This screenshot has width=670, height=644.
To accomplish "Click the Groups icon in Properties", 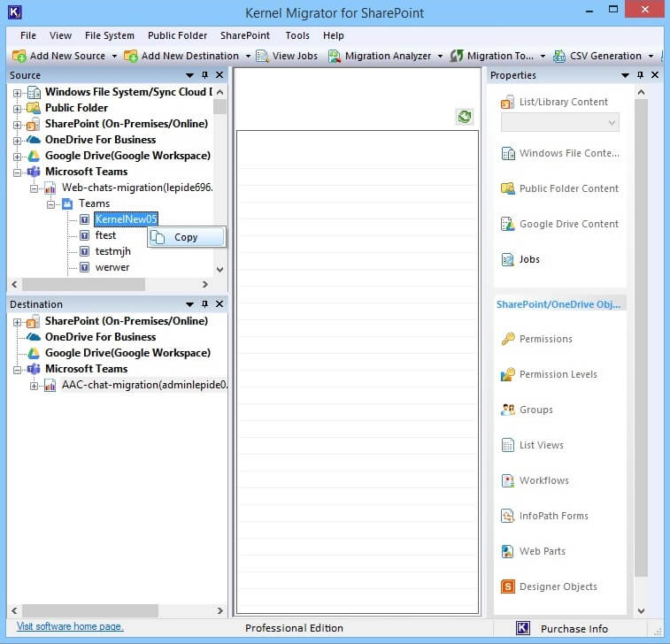I will (508, 410).
